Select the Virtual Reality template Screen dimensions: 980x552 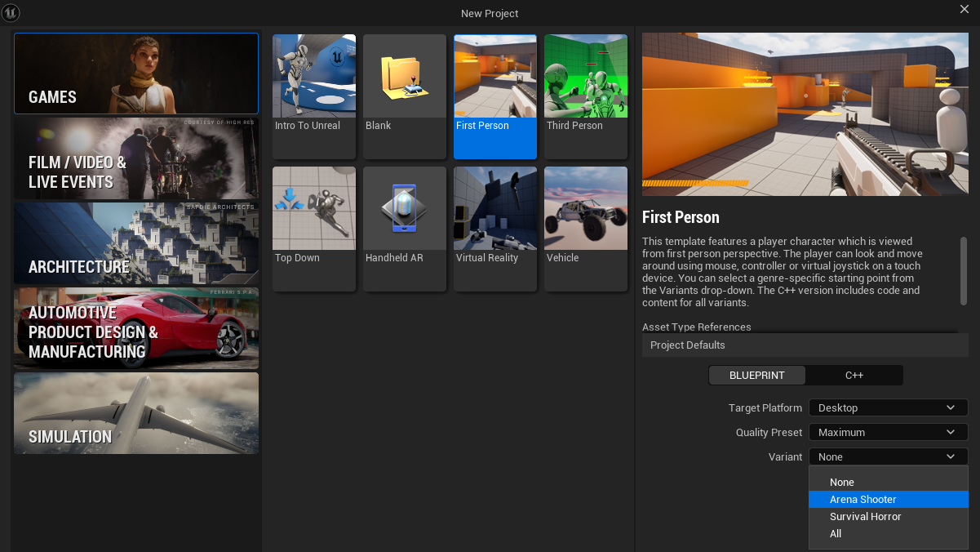pyautogui.click(x=495, y=229)
